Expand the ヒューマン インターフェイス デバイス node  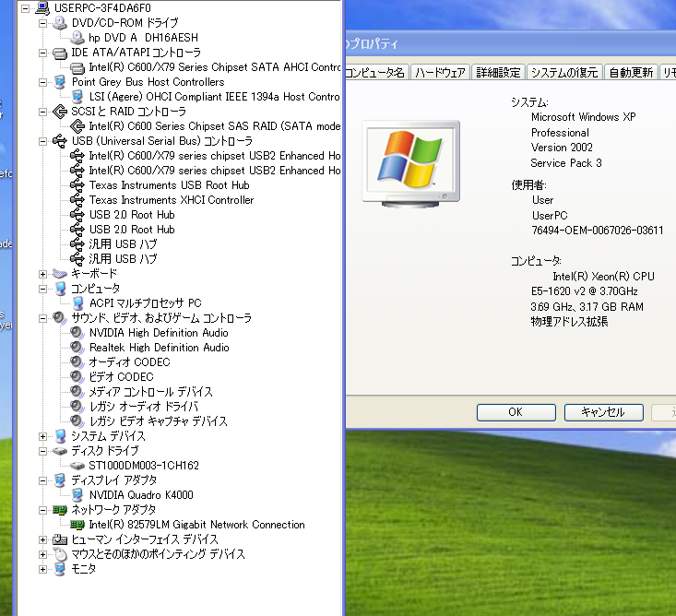[42, 539]
